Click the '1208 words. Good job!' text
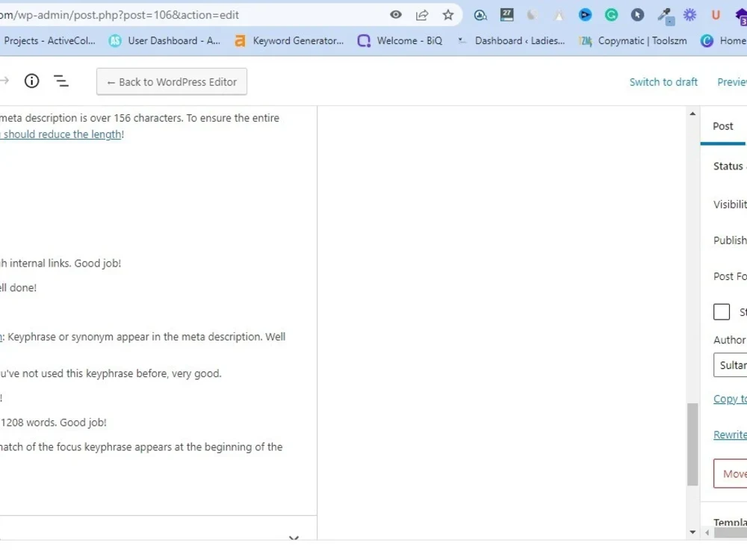747x560 pixels. (x=53, y=423)
